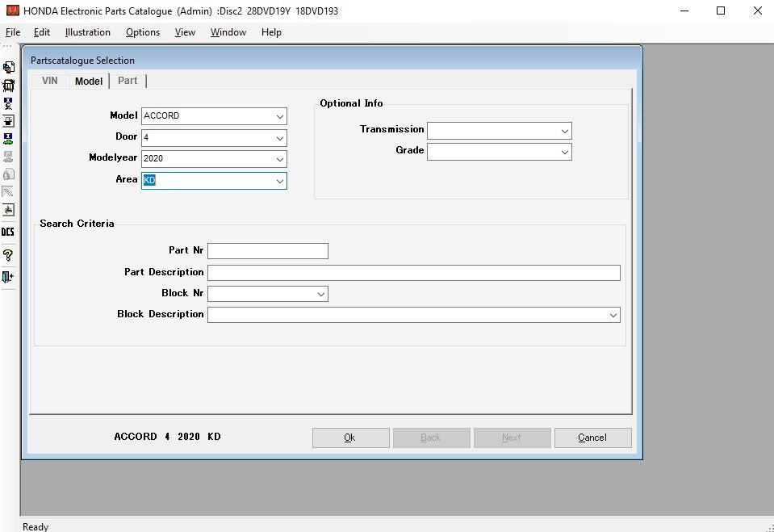Screen dimensions: 774x532
Task: Expand the Transmission dropdown
Action: [564, 131]
